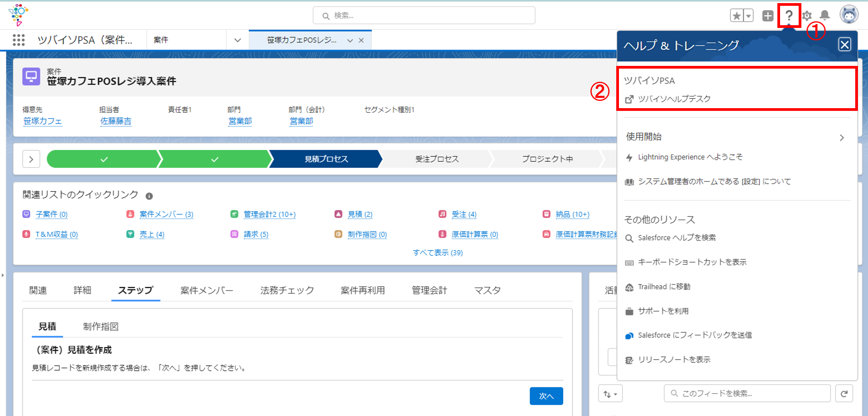Open the 部門 営業部 link
The width and height of the screenshot is (868, 416).
pyautogui.click(x=240, y=121)
